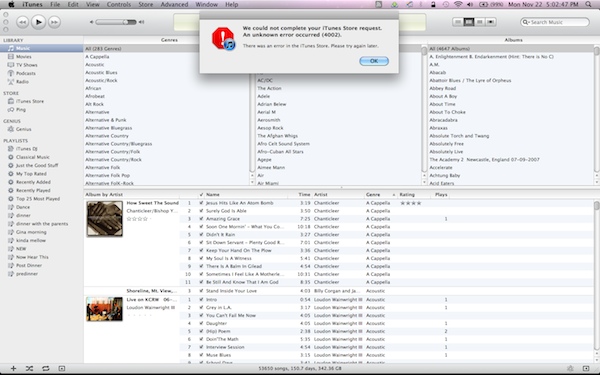Skip to previous track button
This screenshot has height=375, width=600.
click(x=23, y=22)
